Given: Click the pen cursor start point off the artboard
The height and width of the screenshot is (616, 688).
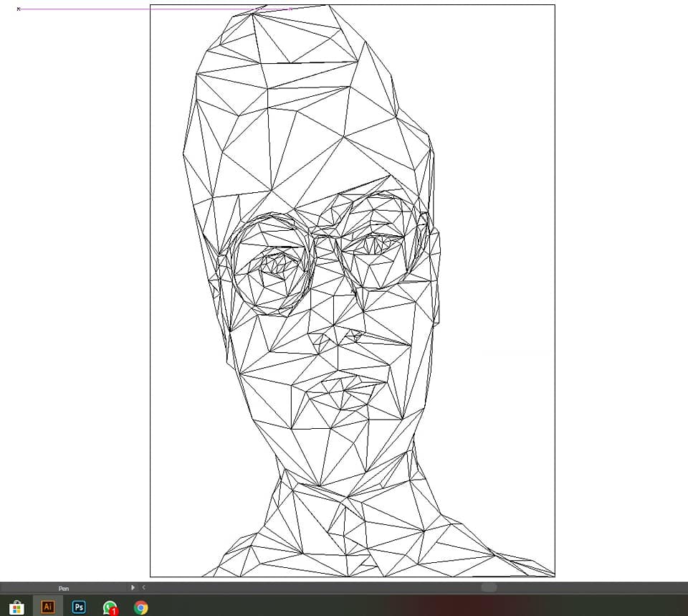Looking at the screenshot, I should tap(19, 9).
